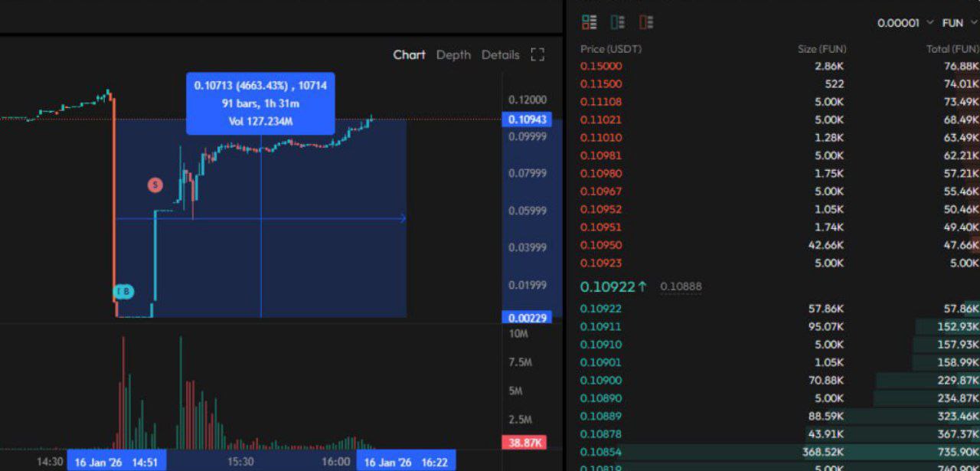Screen dimensions: 980x471
Task: Click the 16:00 time axis label
Action: coord(336,462)
